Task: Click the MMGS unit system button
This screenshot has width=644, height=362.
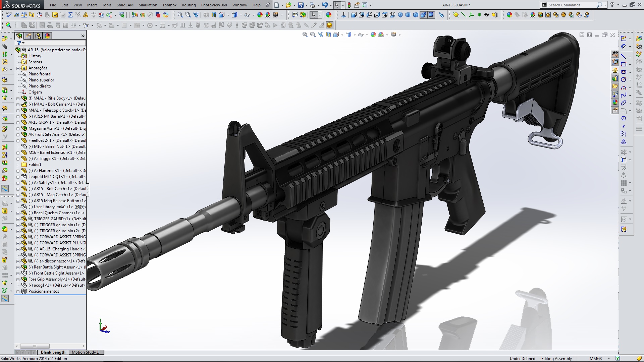Action: 596,359
